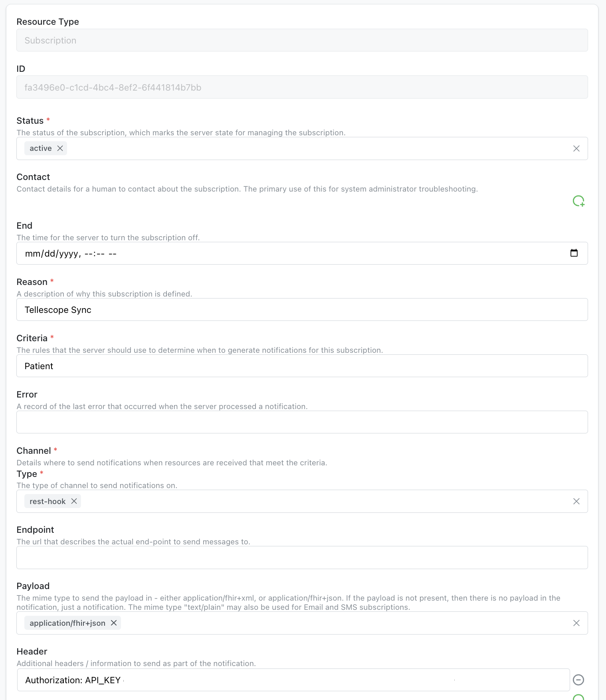606x700 pixels.
Task: Remove the 'rest-hook' type tag
Action: (74, 501)
